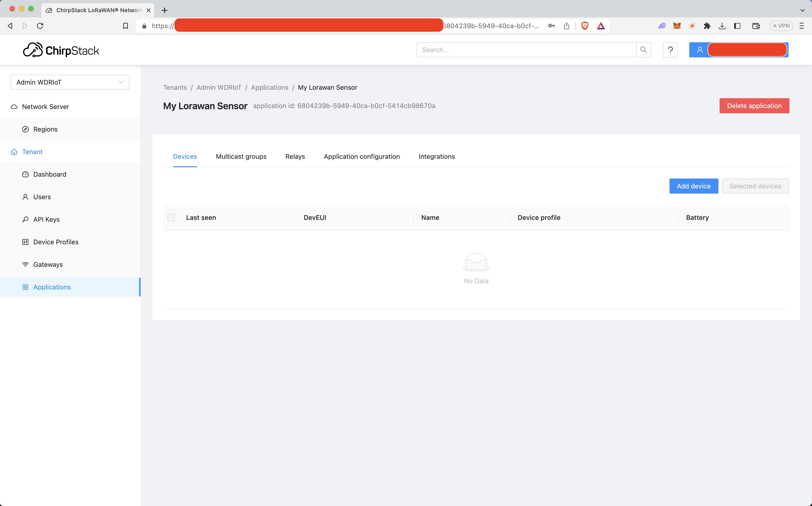Open the browser extensions puzzle icon
812x506 pixels.
707,26
